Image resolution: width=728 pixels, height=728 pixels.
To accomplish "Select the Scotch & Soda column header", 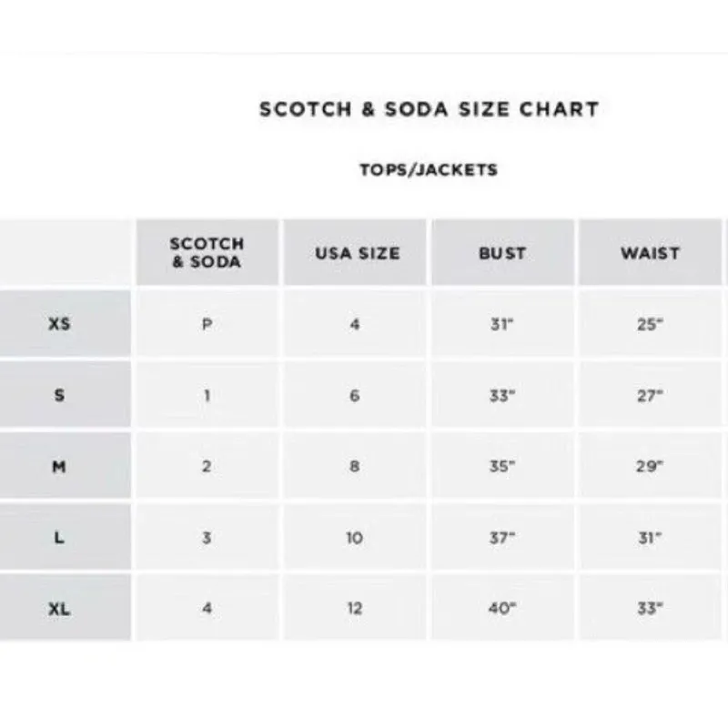I will tap(207, 253).
